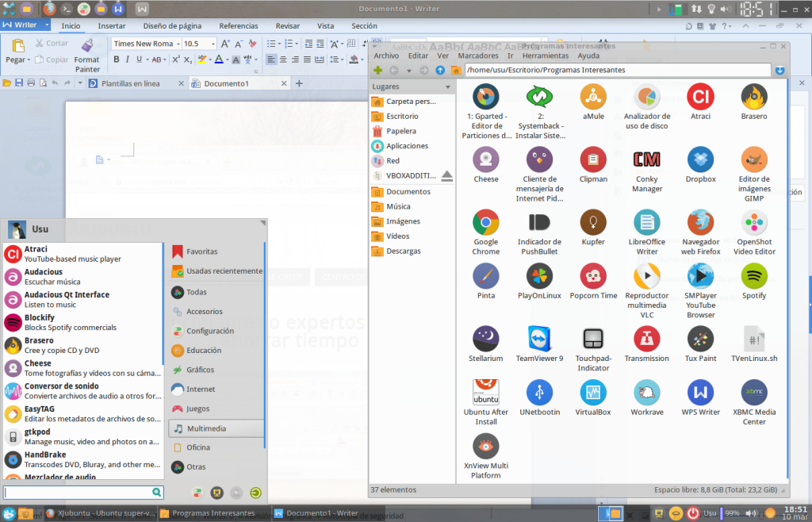
Task: Open Conky Manager
Action: pos(647,159)
